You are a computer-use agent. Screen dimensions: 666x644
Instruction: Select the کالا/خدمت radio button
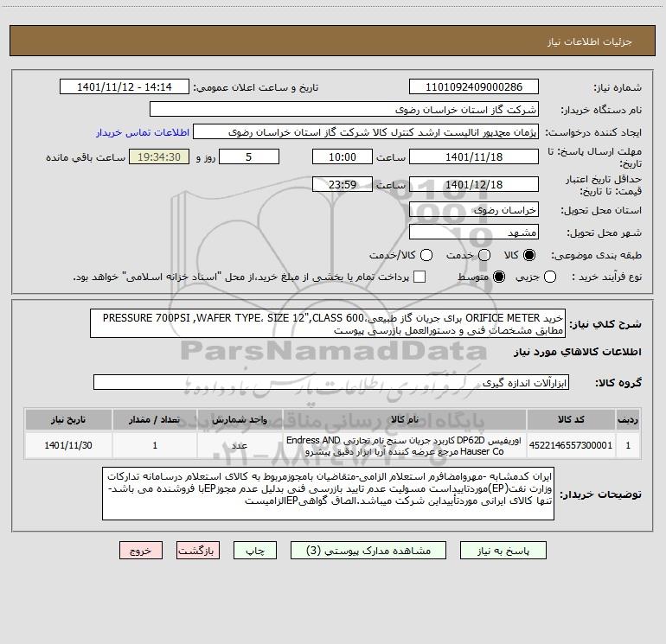pos(426,255)
